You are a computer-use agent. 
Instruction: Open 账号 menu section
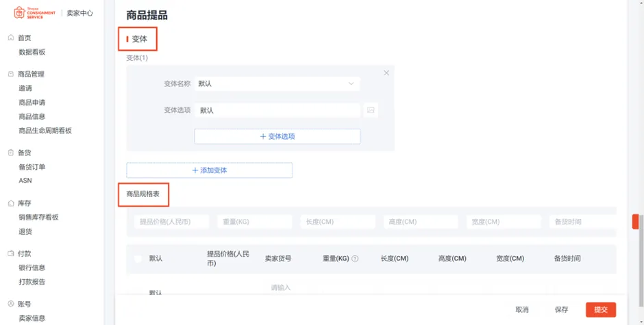click(24, 304)
